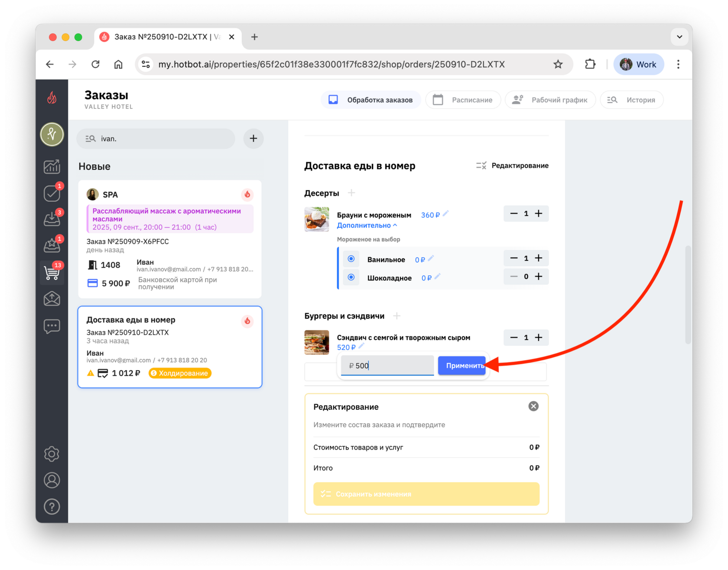
Task: Increase Ванильное quantity
Action: (x=539, y=258)
